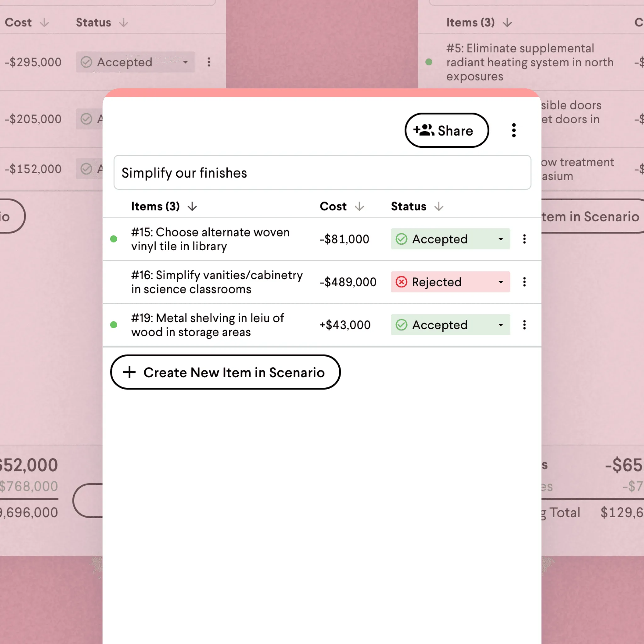
Task: Click the red X icon in Rejected badge
Action: point(402,282)
